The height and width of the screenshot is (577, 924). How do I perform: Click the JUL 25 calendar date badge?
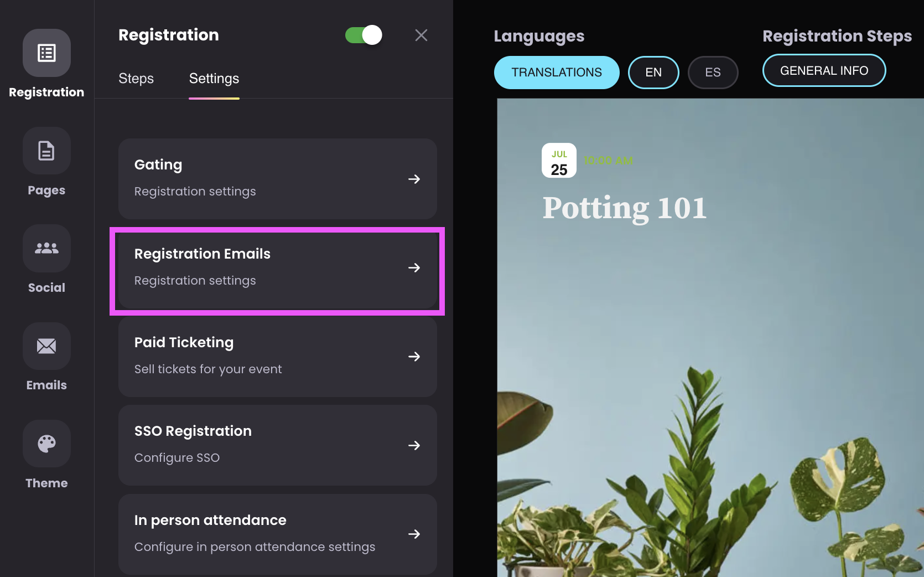(559, 161)
